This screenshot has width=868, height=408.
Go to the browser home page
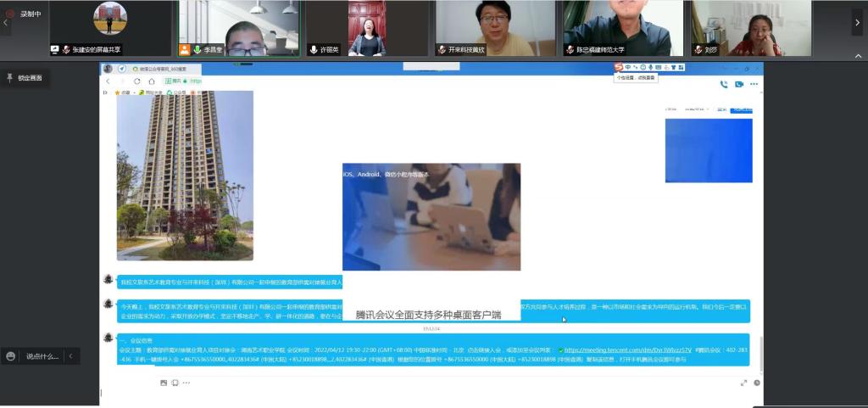coord(152,81)
